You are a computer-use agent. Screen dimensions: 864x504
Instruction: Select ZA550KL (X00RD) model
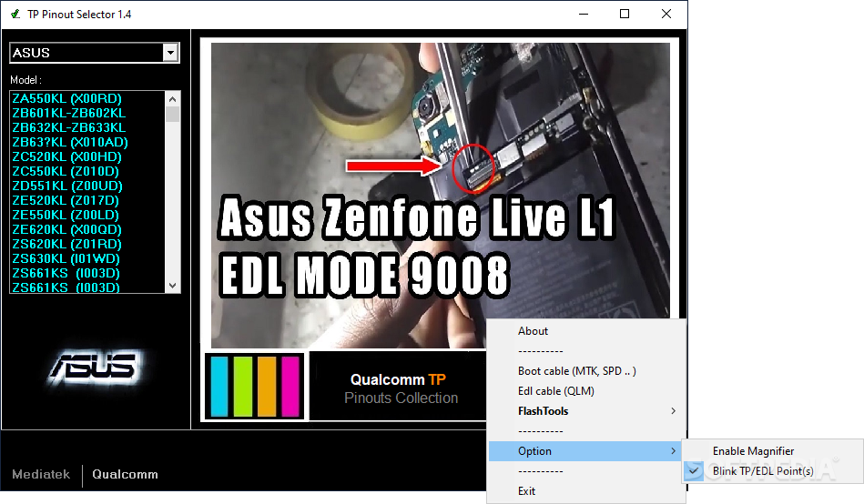[66, 98]
